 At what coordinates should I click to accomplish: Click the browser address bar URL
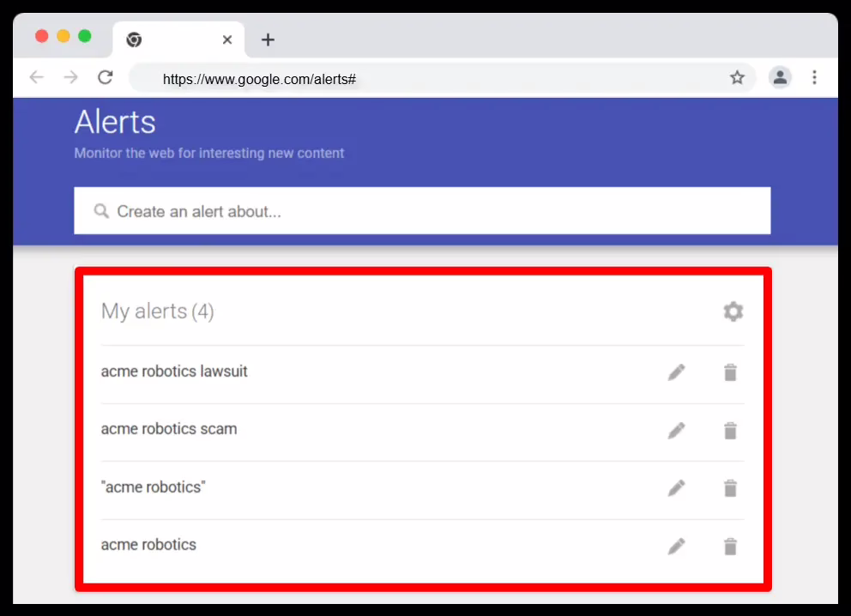(259, 78)
